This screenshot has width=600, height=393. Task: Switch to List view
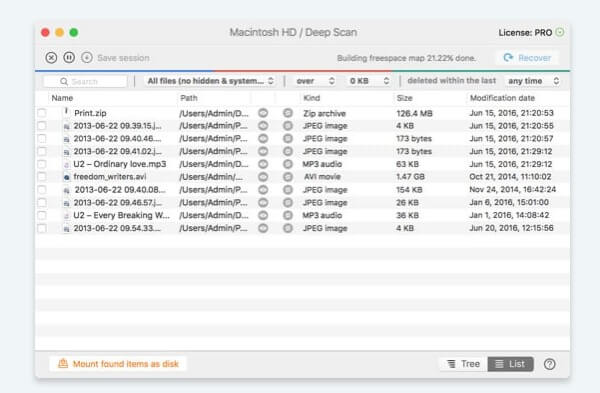(510, 364)
